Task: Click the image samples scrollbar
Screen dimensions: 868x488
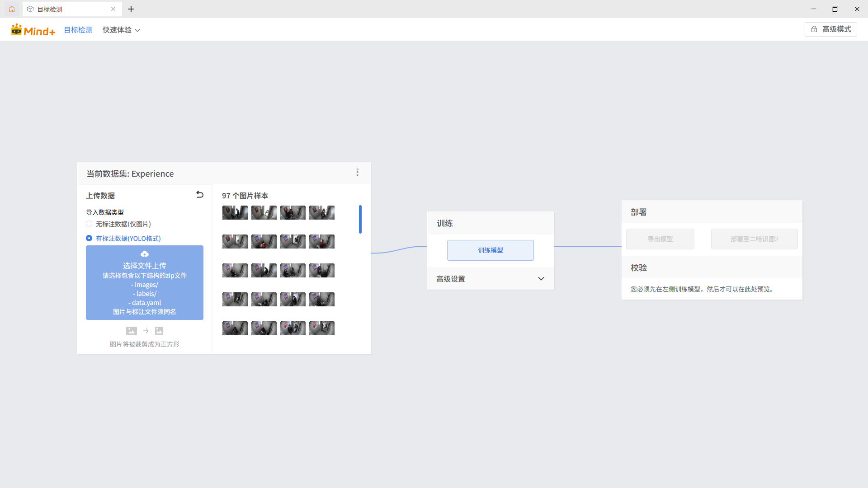Action: 360,220
